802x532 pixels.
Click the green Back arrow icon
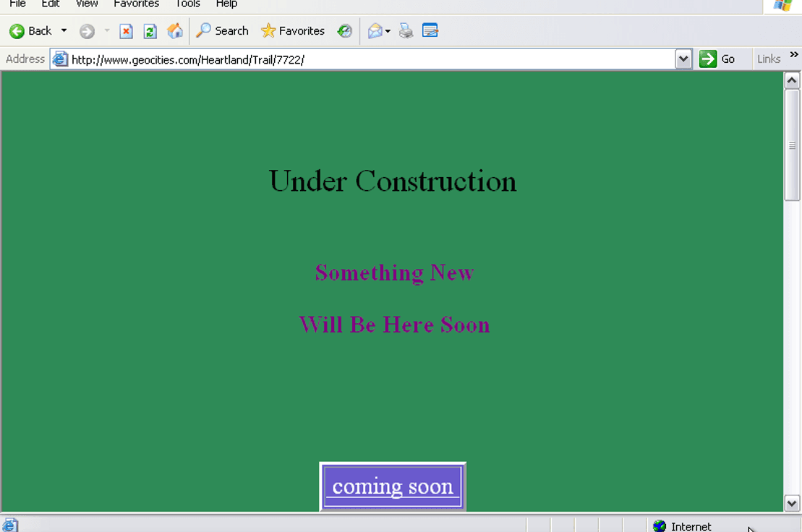pos(17,31)
